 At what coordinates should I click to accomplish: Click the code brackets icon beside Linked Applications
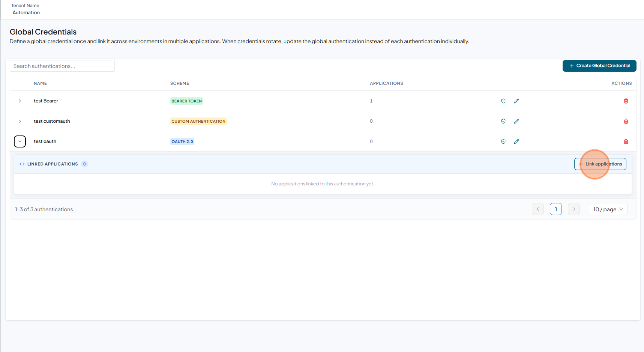coord(22,164)
